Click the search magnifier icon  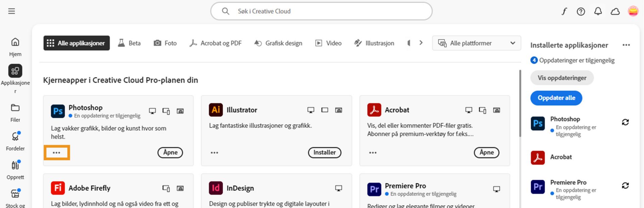(x=226, y=11)
